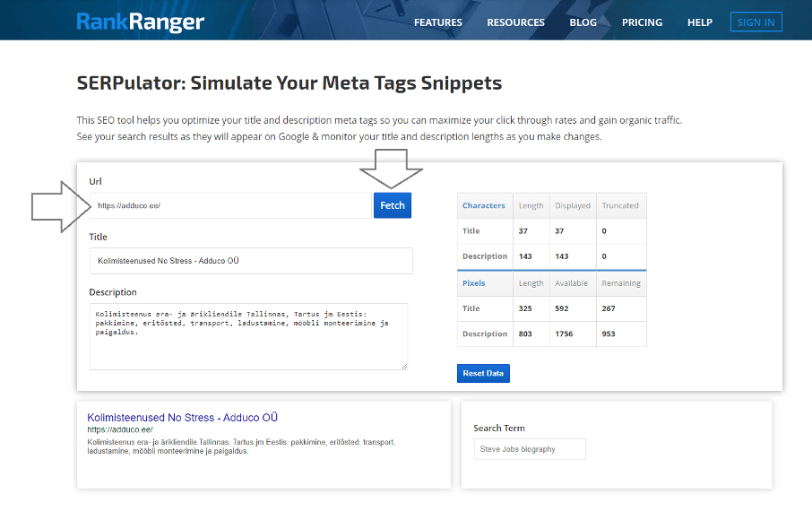
Task: Click the preview snippet description text
Action: point(241,446)
